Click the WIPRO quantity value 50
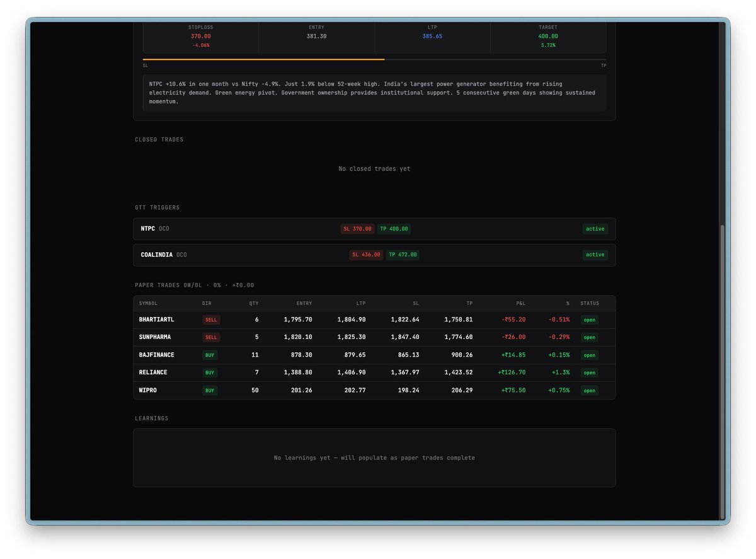The height and width of the screenshot is (559, 756). 255,390
